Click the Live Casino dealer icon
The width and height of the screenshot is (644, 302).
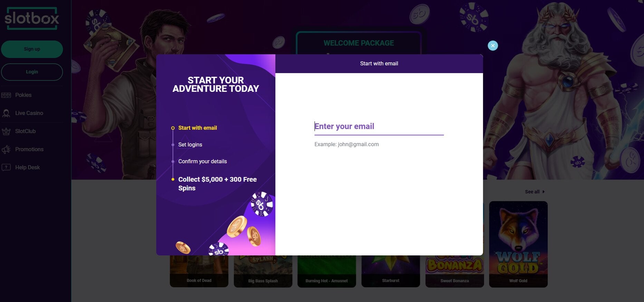pos(6,113)
